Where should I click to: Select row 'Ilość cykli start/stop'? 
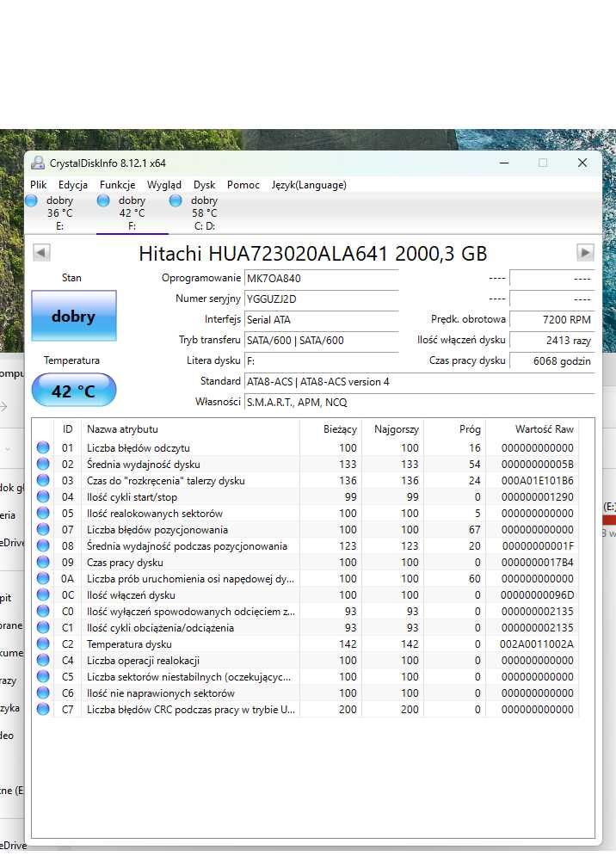coord(305,496)
